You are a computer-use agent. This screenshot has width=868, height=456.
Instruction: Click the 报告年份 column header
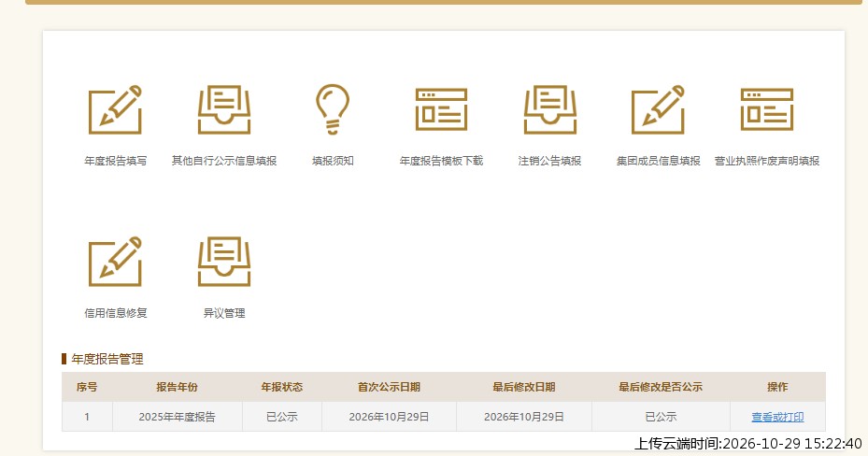tap(177, 387)
